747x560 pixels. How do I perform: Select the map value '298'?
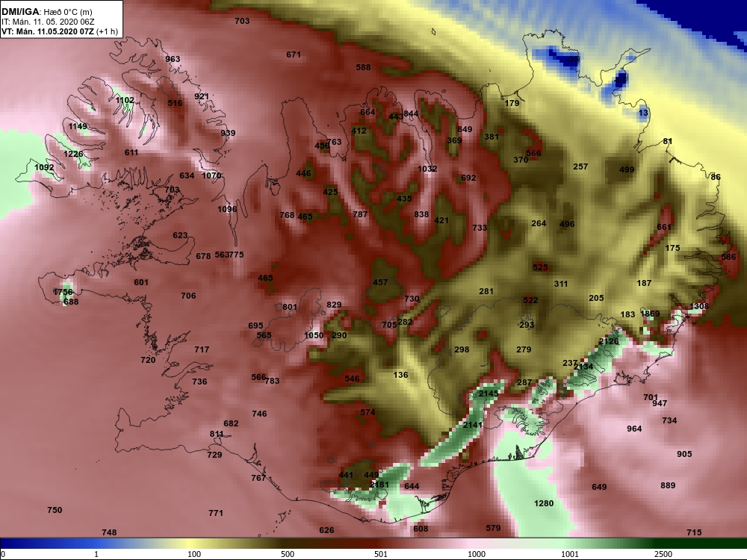point(462,349)
